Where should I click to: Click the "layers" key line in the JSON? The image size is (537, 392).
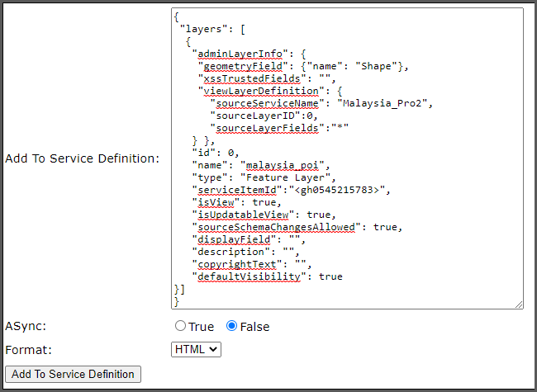212,29
